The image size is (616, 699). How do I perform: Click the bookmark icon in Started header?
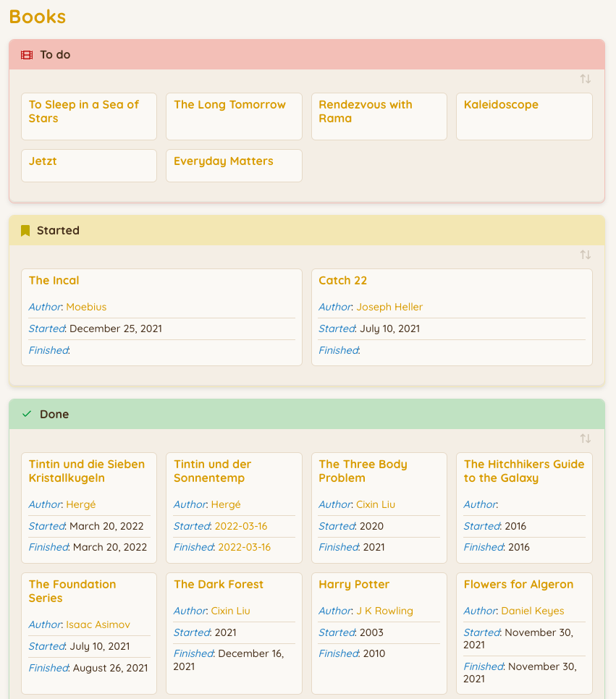coord(25,231)
